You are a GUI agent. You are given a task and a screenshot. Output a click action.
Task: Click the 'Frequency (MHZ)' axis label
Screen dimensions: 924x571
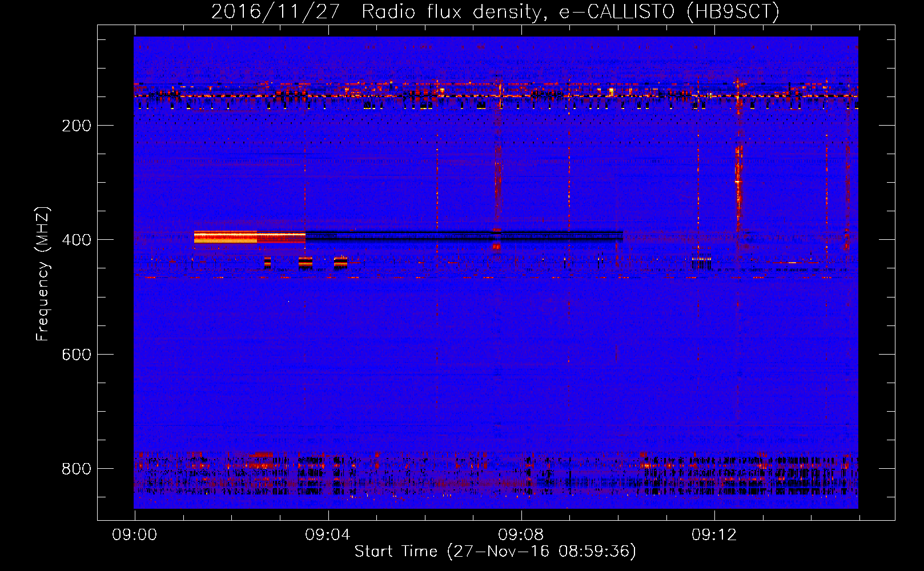43,274
